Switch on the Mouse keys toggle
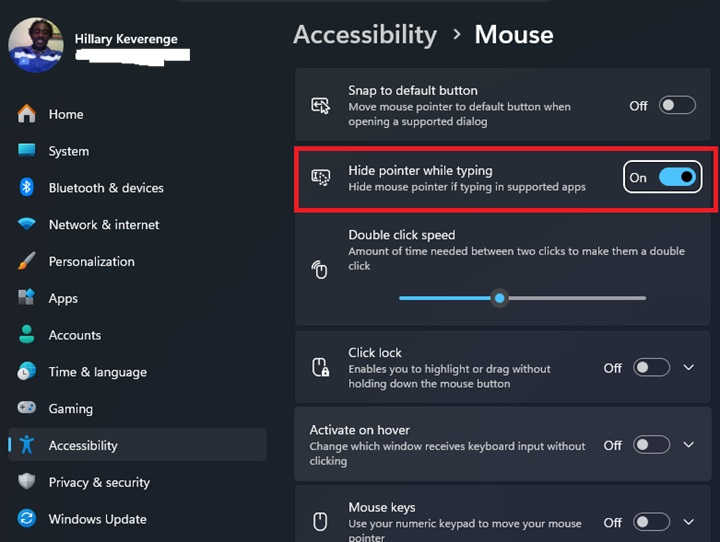Viewport: 720px width, 542px height. tap(651, 522)
